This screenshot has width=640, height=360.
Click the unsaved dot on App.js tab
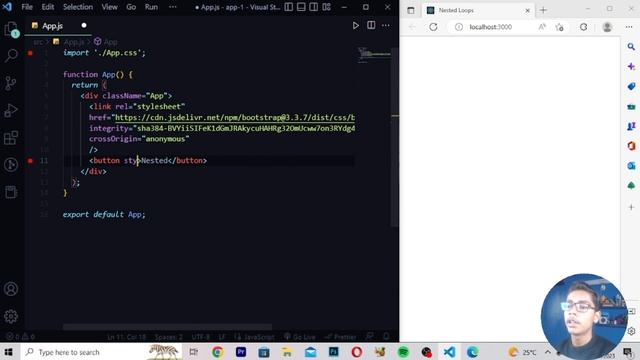click(x=84, y=25)
